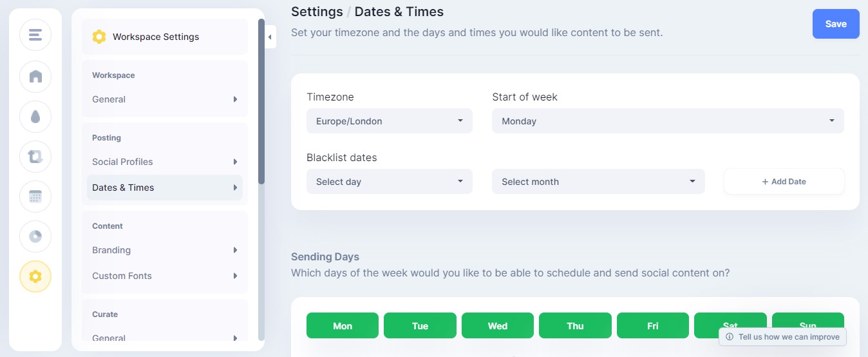Select the repost arrows icon in sidebar
Screen dimensions: 868x357
(35, 157)
